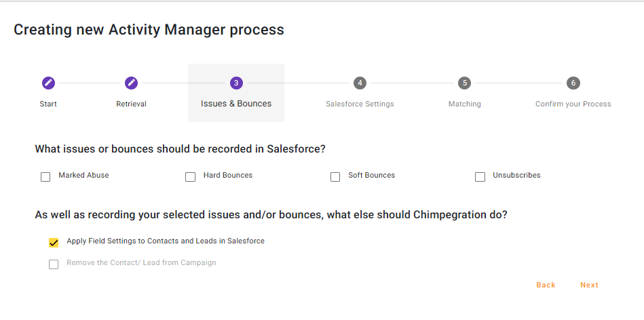Click the Retrieval step pencil icon
Viewport: 644px width, 320px height.
132,83
